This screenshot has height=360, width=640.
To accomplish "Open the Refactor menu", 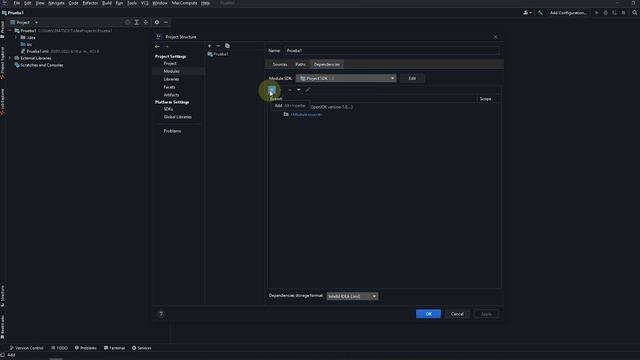I will tap(90, 3).
